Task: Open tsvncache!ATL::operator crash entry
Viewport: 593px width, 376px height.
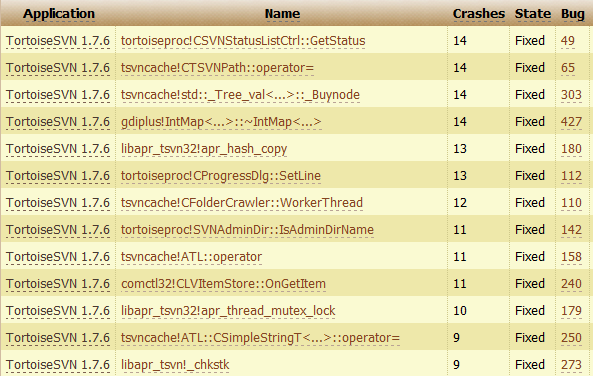Action: tap(191, 257)
